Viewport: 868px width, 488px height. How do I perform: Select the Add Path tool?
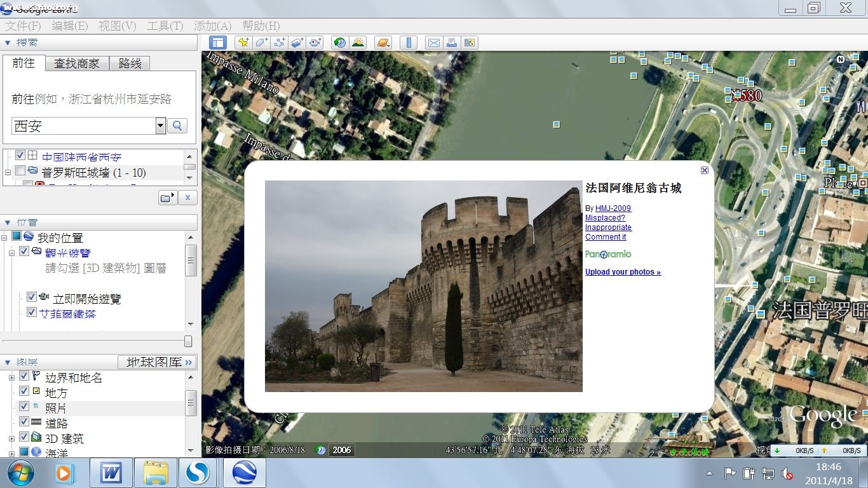point(279,43)
